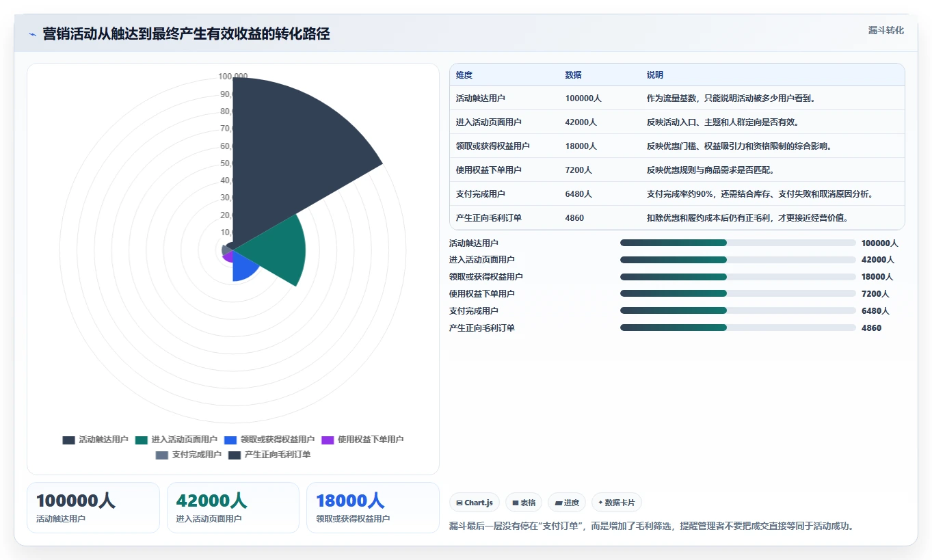Click the description starting 扣除优惠和履约成本
Viewport: 932px width, 560px height.
[747, 218]
